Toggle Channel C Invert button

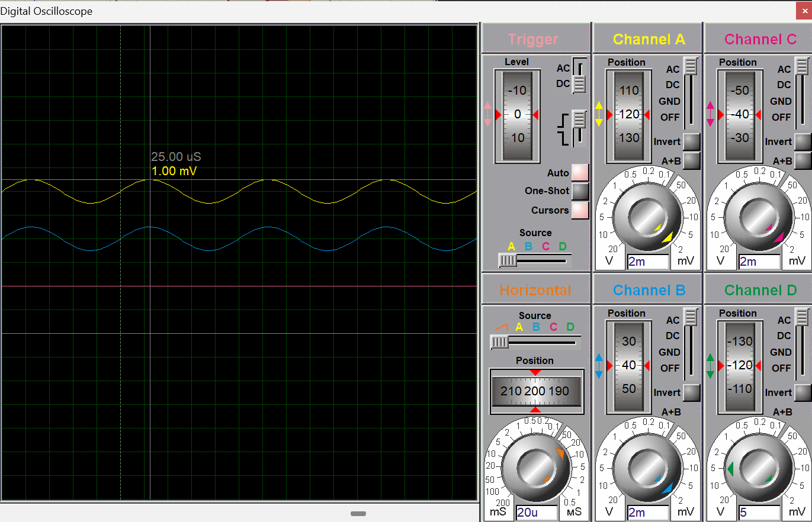click(x=803, y=142)
